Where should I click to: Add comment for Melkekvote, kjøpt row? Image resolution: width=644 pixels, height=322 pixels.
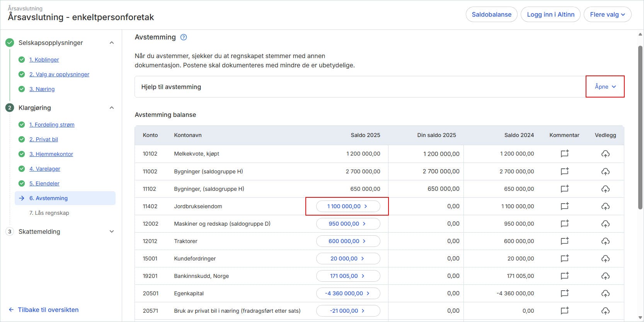(564, 154)
